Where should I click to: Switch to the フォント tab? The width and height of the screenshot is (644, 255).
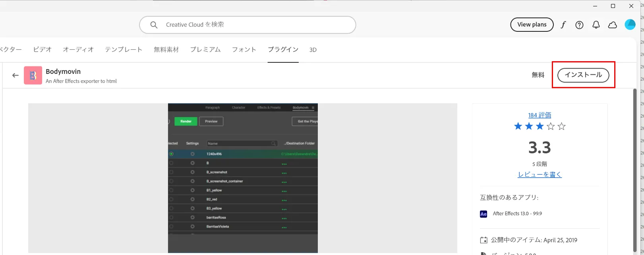(x=244, y=50)
